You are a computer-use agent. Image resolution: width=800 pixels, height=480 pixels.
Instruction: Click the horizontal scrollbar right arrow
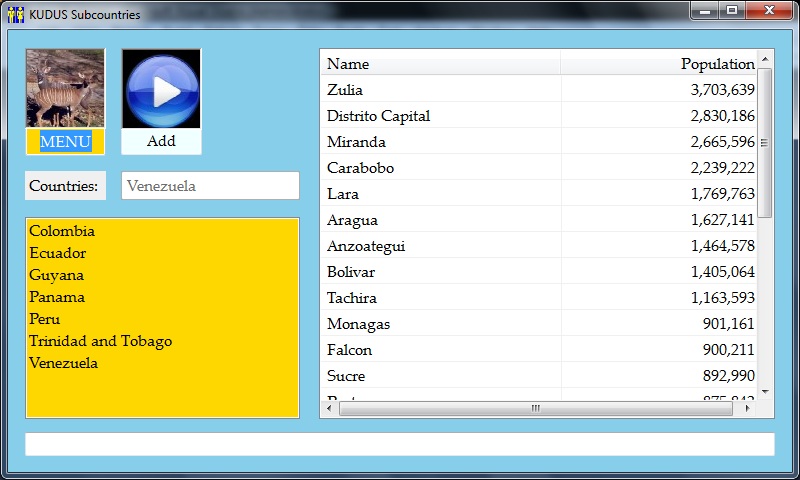click(748, 408)
